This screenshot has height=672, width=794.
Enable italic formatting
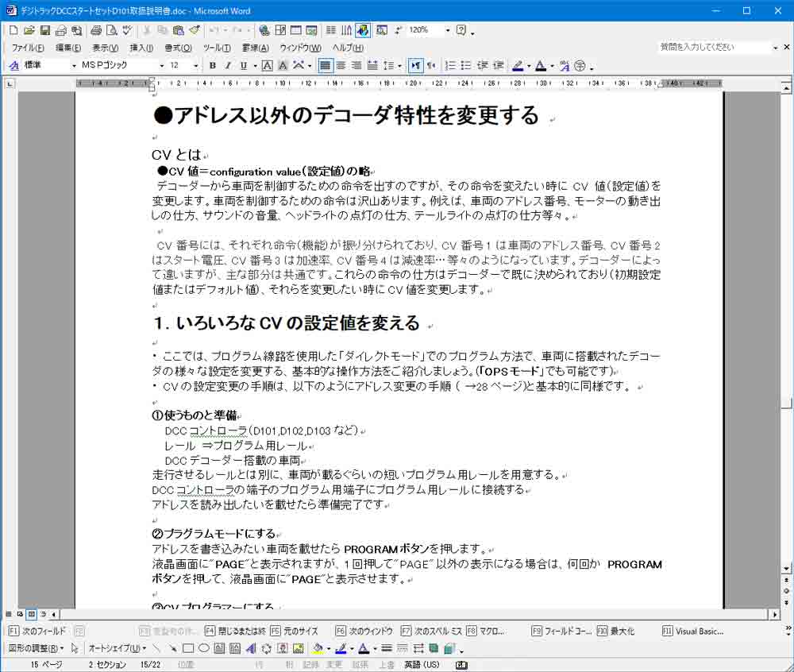[x=226, y=65]
